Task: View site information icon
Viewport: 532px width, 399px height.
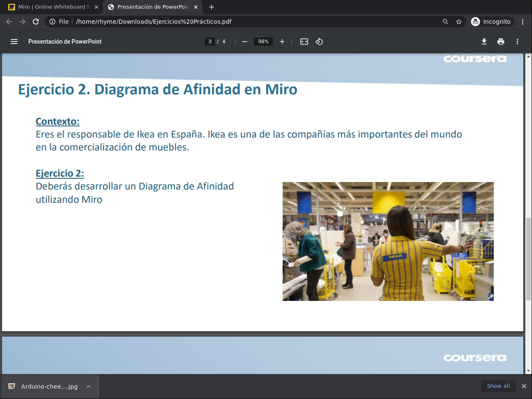Action: 52,22
